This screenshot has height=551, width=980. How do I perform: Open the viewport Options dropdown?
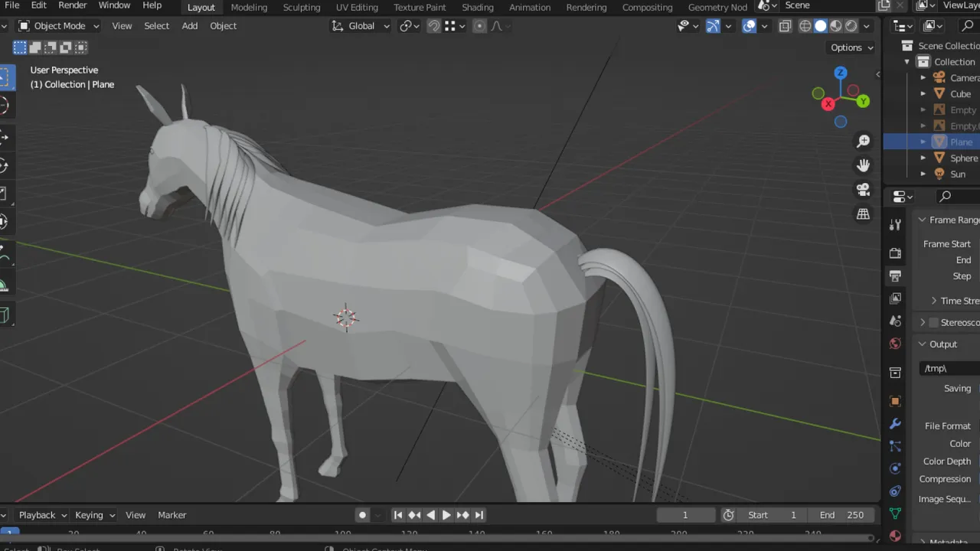click(x=852, y=47)
